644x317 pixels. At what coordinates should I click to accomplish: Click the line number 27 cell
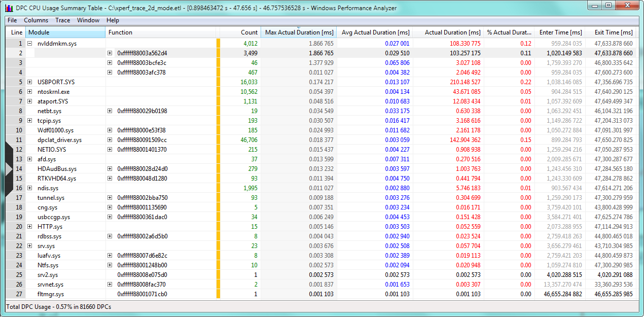[x=17, y=294]
